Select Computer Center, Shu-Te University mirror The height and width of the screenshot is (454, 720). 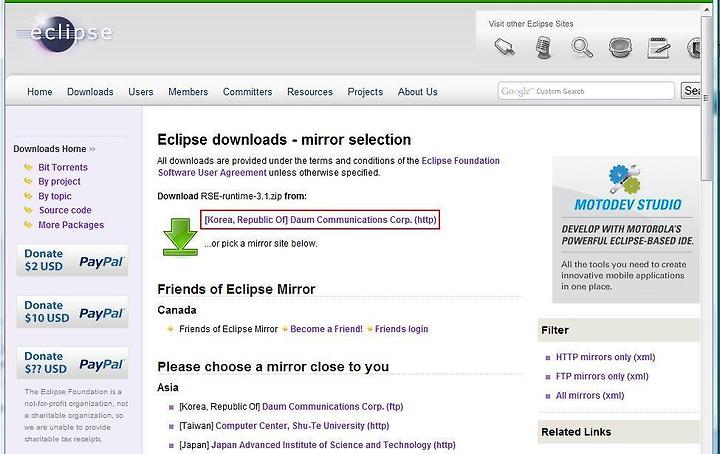click(x=302, y=426)
